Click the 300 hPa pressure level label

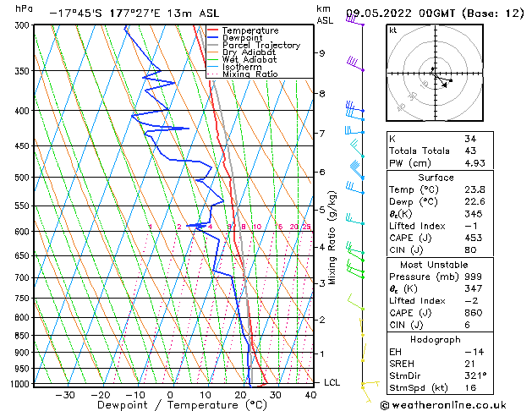click(x=22, y=25)
